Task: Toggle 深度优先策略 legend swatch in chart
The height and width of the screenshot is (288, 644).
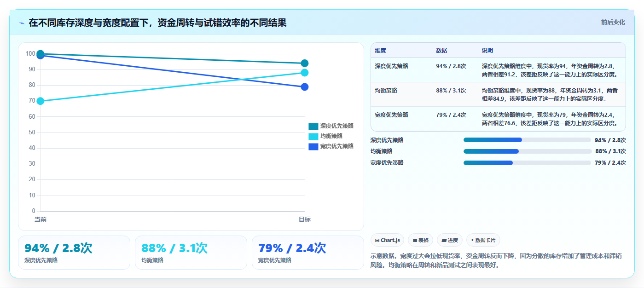Action: (313, 126)
